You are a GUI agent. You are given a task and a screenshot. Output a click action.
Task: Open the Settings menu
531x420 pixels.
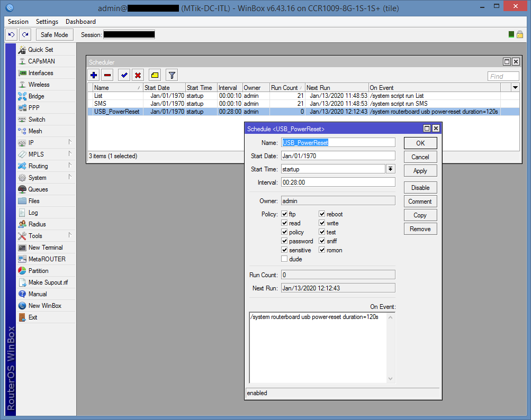pos(47,22)
